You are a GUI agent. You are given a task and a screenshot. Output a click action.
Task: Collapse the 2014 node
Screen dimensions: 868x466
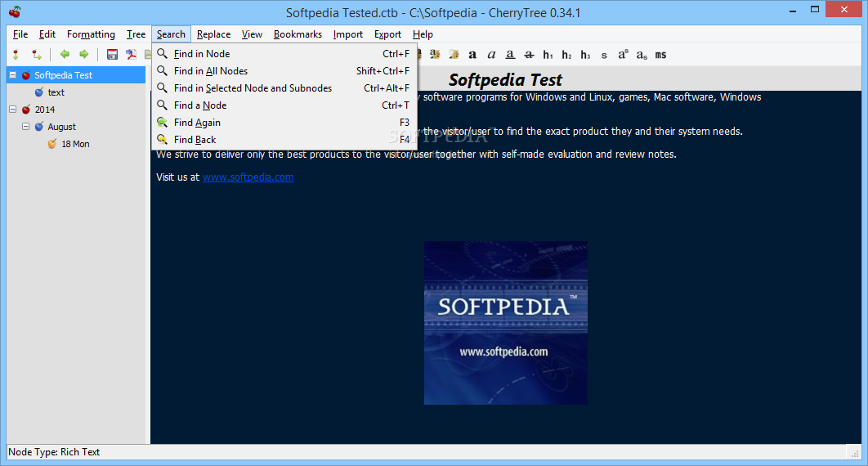[x=13, y=109]
